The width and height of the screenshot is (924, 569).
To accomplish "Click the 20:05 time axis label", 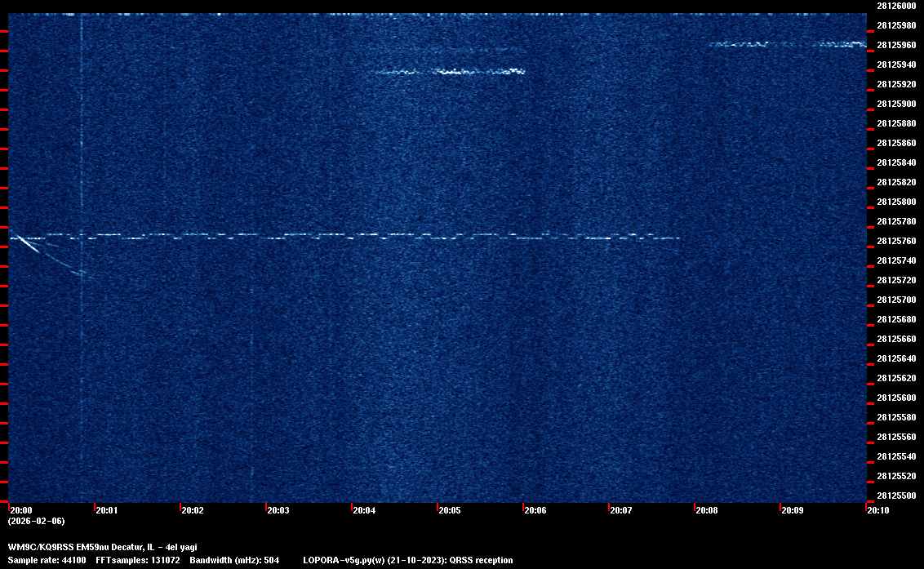I will point(450,510).
